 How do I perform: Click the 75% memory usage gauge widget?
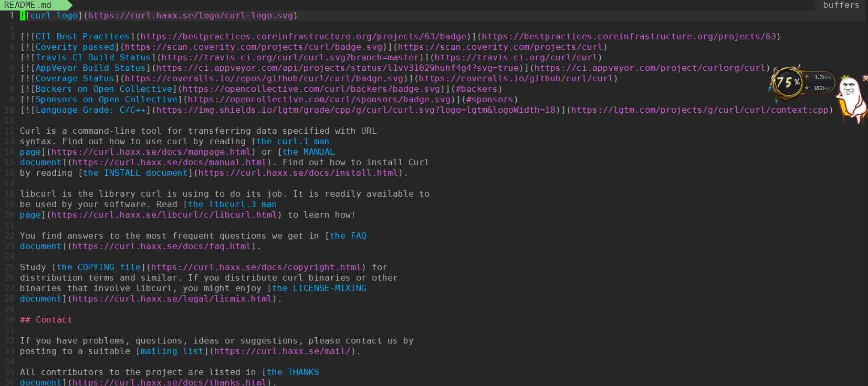point(787,82)
